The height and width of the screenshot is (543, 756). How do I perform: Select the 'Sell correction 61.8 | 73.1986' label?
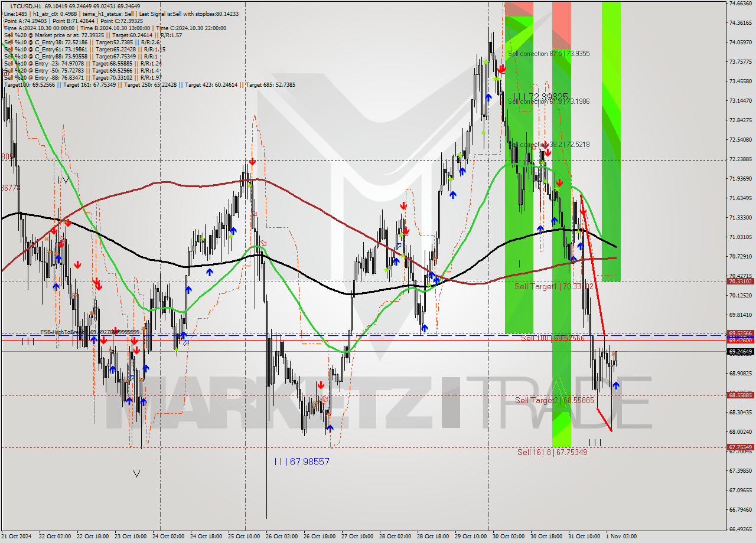click(x=549, y=102)
